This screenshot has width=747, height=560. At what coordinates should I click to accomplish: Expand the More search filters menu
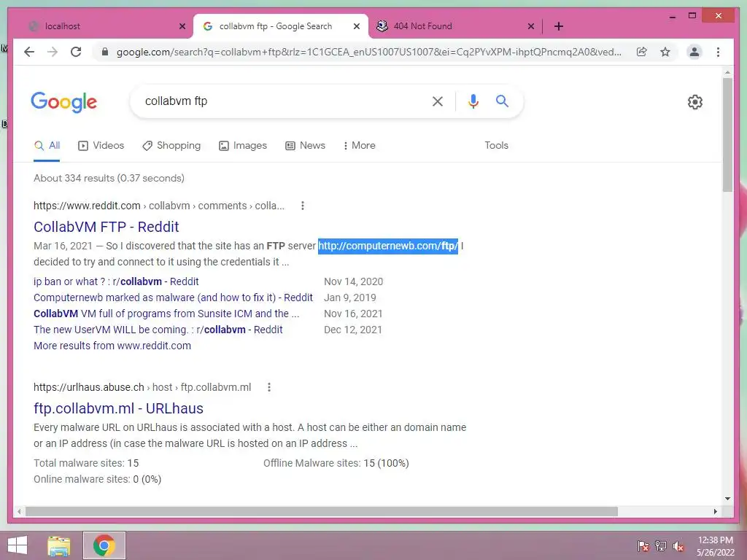tap(359, 146)
